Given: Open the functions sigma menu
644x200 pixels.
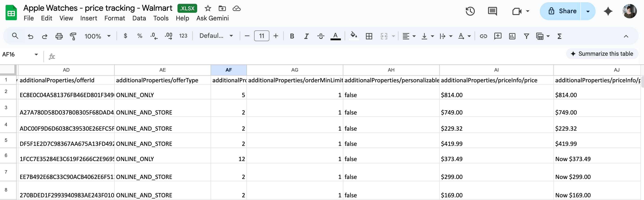Looking at the screenshot, I should tap(560, 36).
